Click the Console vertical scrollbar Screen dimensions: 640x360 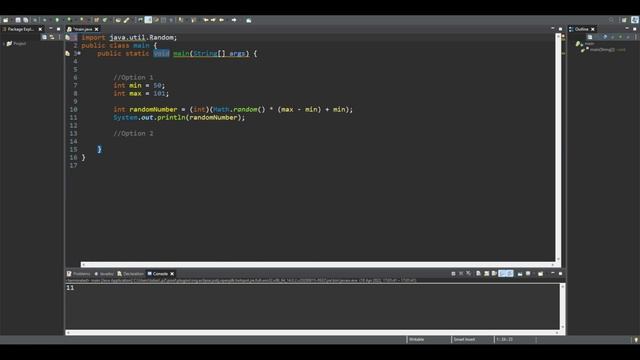(x=562, y=307)
